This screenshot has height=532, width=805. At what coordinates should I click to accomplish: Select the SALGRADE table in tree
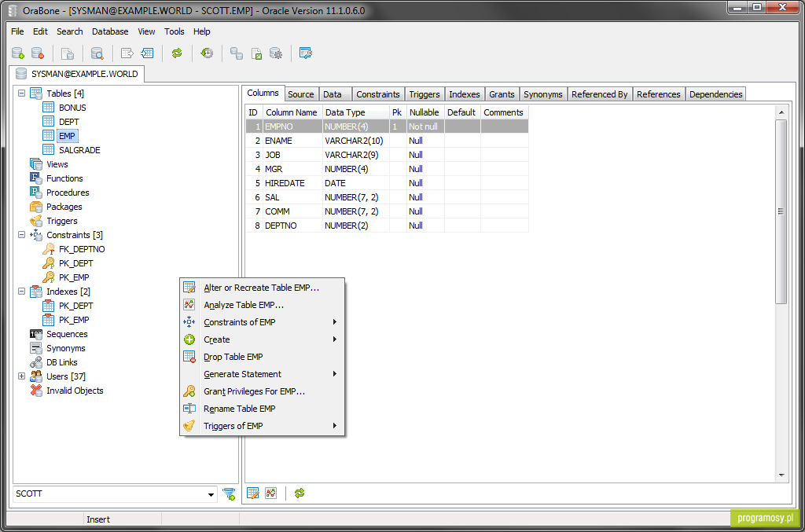pos(79,150)
